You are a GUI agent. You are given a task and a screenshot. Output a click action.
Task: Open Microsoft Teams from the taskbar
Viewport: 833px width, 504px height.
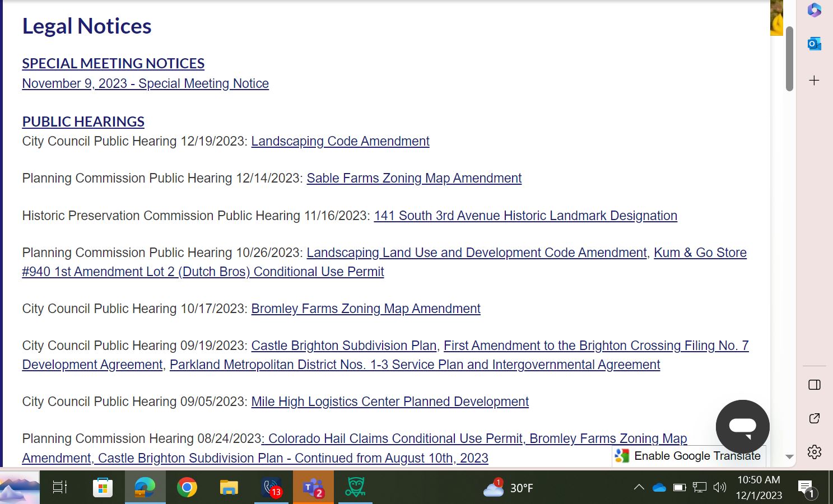313,488
